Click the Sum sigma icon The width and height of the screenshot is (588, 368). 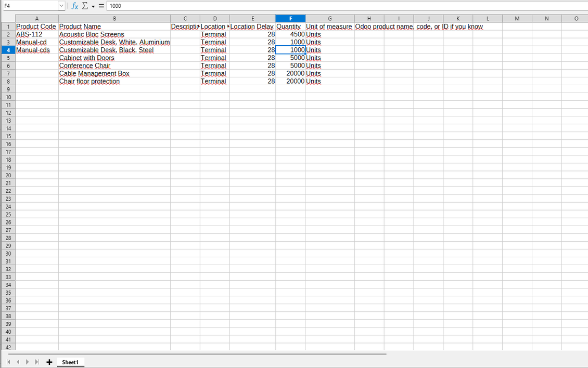point(85,6)
